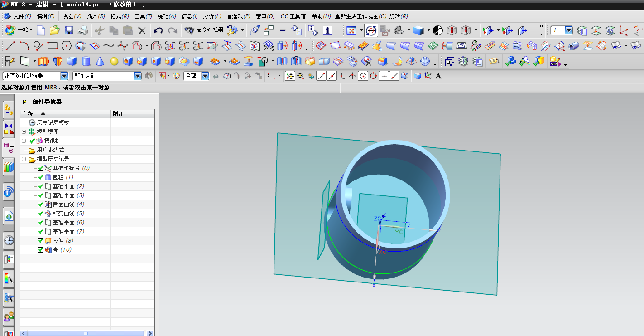
Task: Click the New file icon
Action: (41, 30)
